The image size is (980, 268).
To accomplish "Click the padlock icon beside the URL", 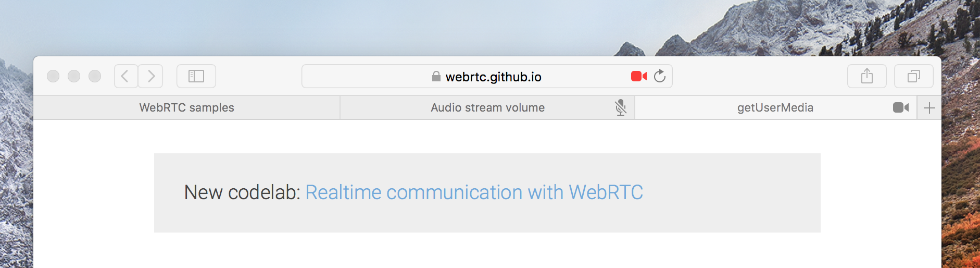I will pyautogui.click(x=436, y=77).
